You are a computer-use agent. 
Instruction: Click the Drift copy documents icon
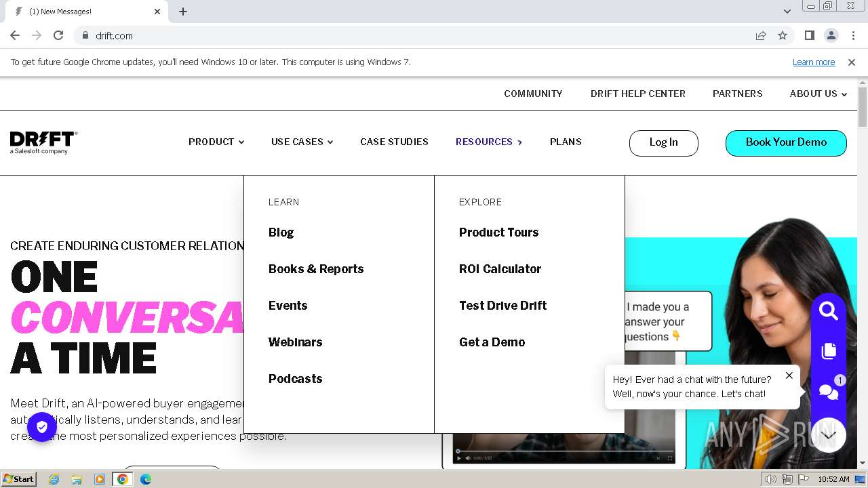tap(828, 351)
